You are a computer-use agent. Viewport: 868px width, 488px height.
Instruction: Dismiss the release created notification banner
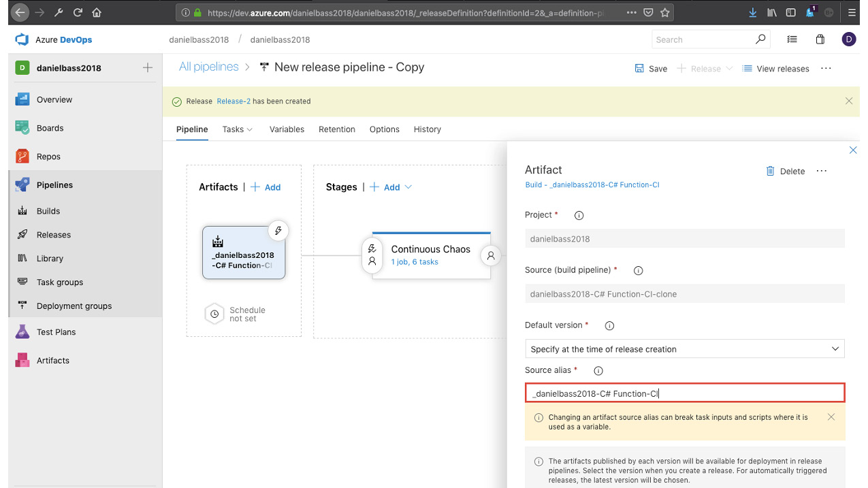click(848, 101)
